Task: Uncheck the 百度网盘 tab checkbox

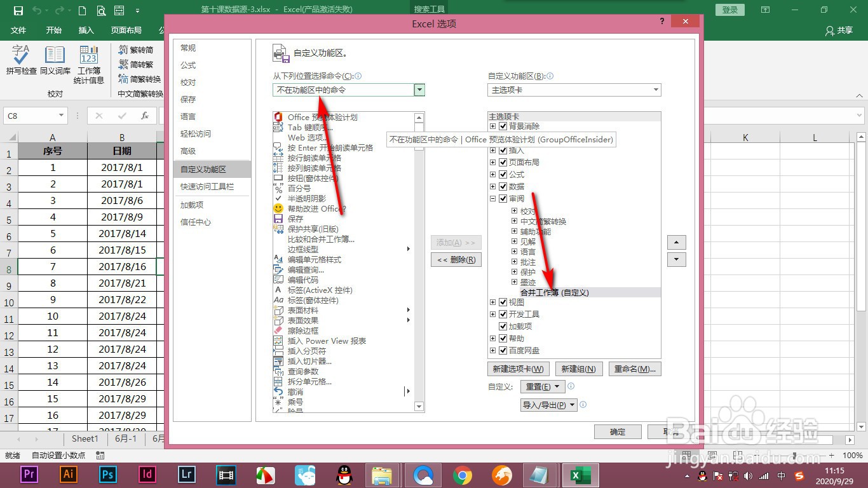Action: (x=503, y=350)
